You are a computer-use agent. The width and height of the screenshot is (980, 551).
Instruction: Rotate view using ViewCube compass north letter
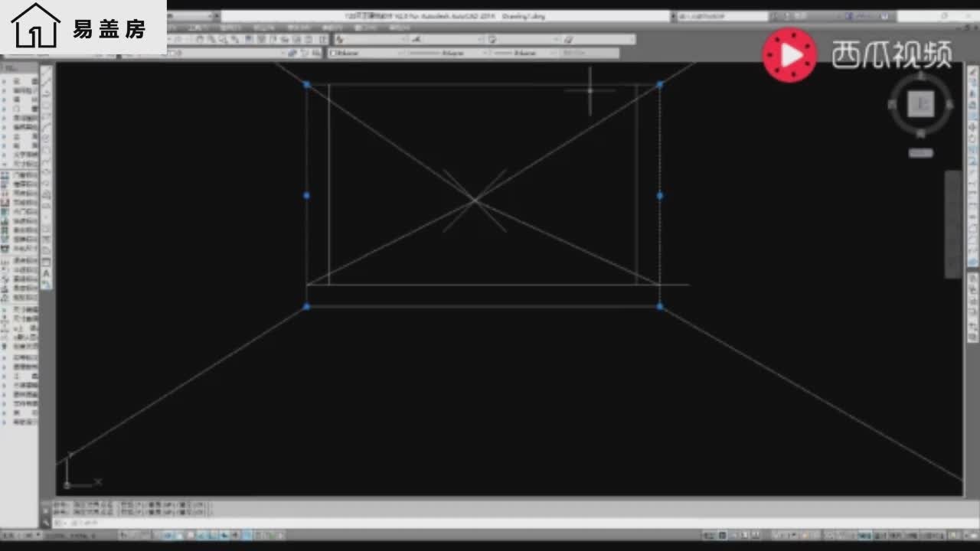[x=921, y=77]
